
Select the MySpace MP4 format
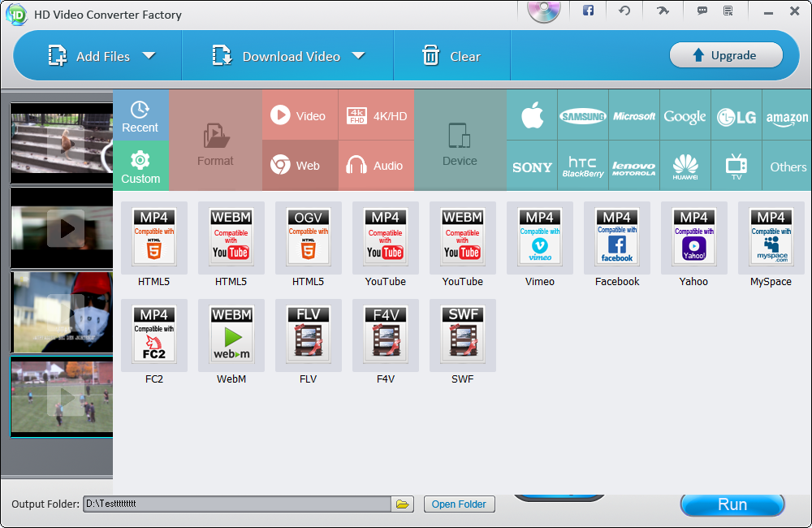[771, 238]
